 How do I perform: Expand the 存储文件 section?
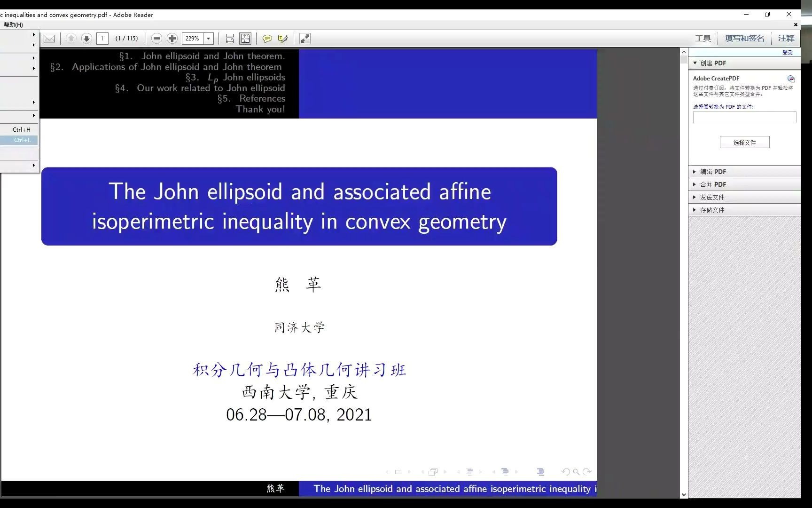(745, 210)
